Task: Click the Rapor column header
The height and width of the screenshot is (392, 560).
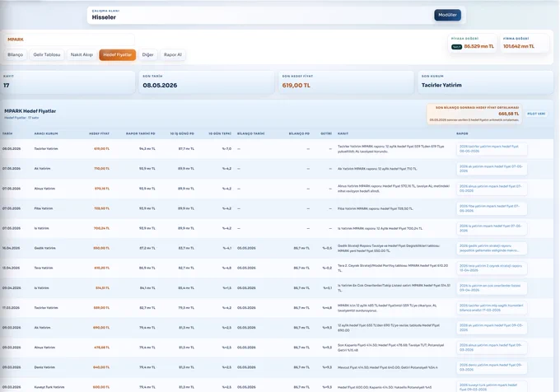Action: coord(462,133)
